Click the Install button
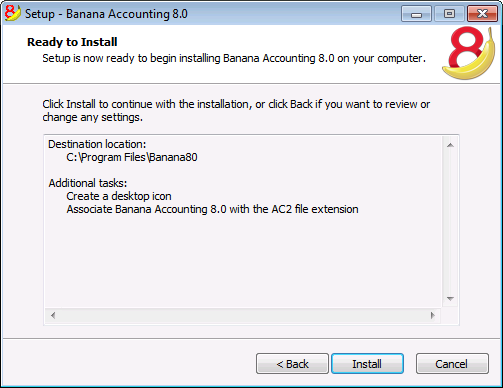The image size is (503, 388). (x=367, y=364)
